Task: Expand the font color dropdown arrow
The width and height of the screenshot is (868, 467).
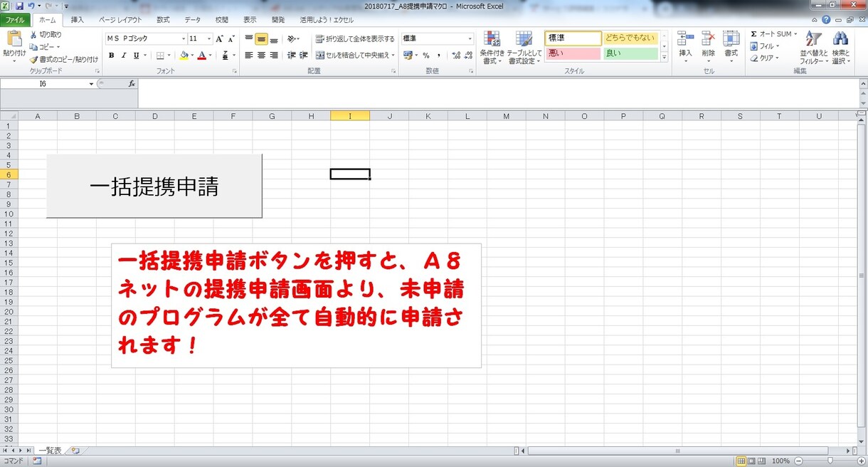Action: pyautogui.click(x=211, y=55)
